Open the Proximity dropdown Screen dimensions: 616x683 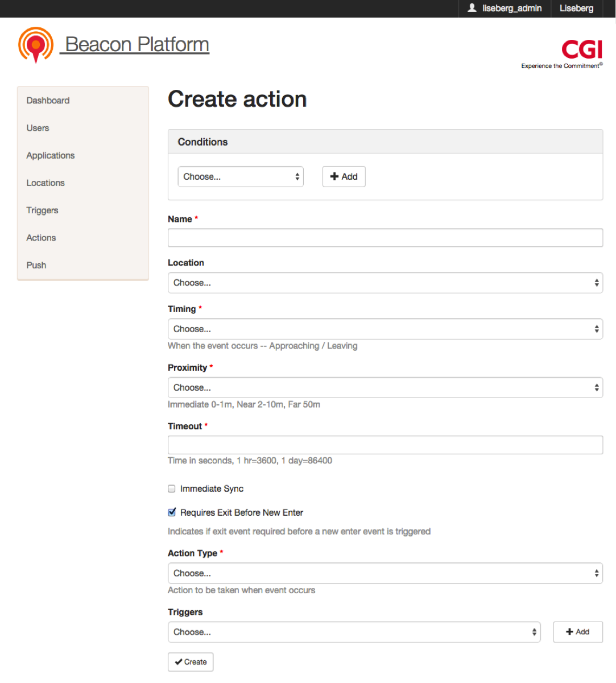click(385, 387)
